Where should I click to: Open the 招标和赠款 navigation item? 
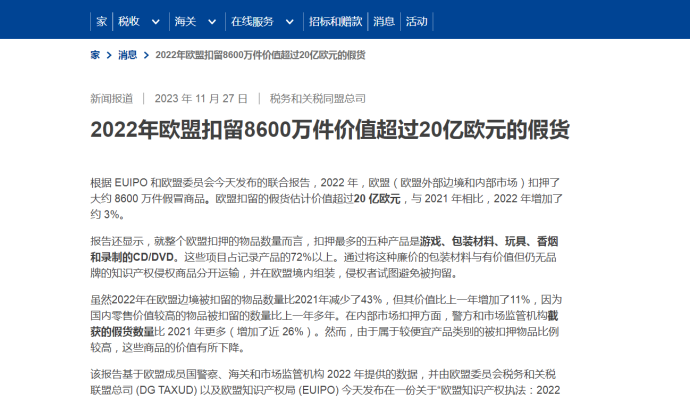[335, 22]
